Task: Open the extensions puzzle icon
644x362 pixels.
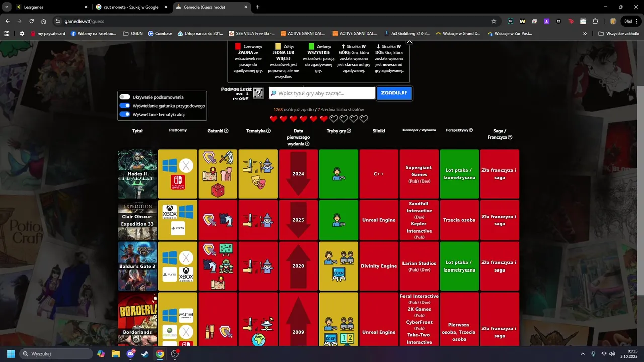Action: click(595, 21)
